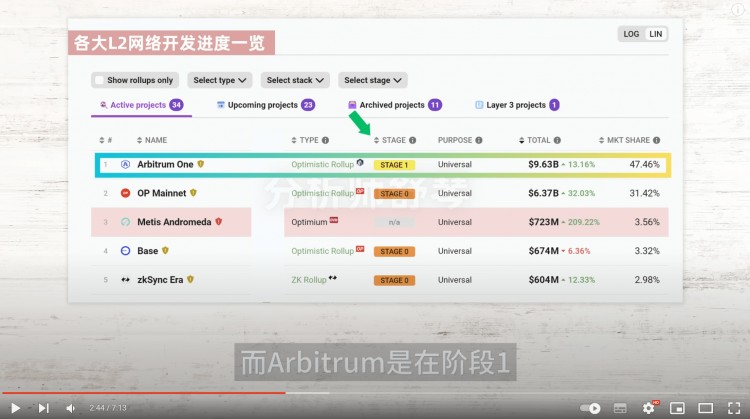Click the video info icon top-right

tap(737, 12)
